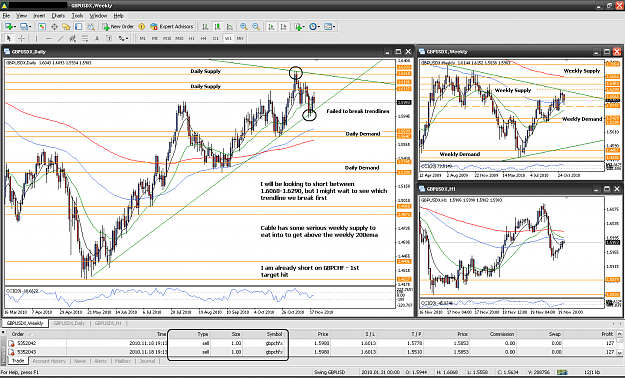Viewport: 625px width, 378px height.
Task: Toggle the Terminal panel icon
Action: pyautogui.click(x=79, y=27)
